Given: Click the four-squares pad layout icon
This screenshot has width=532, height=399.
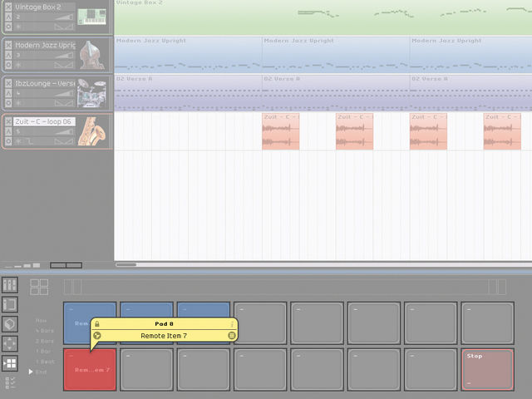Looking at the screenshot, I should (x=39, y=287).
